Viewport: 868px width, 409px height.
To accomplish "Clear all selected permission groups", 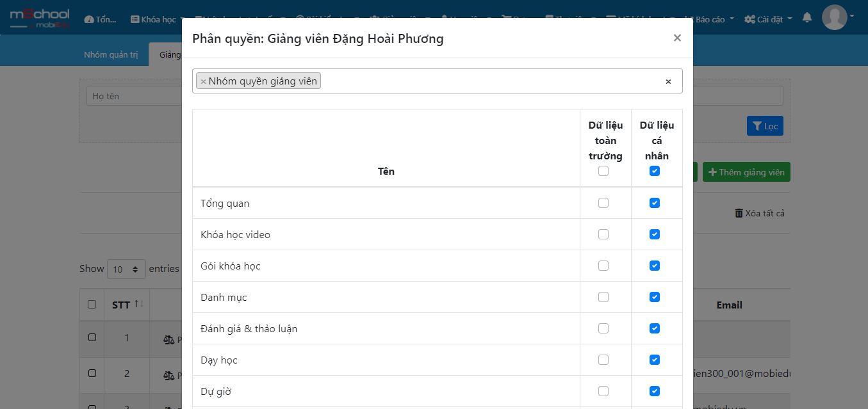I will (668, 81).
